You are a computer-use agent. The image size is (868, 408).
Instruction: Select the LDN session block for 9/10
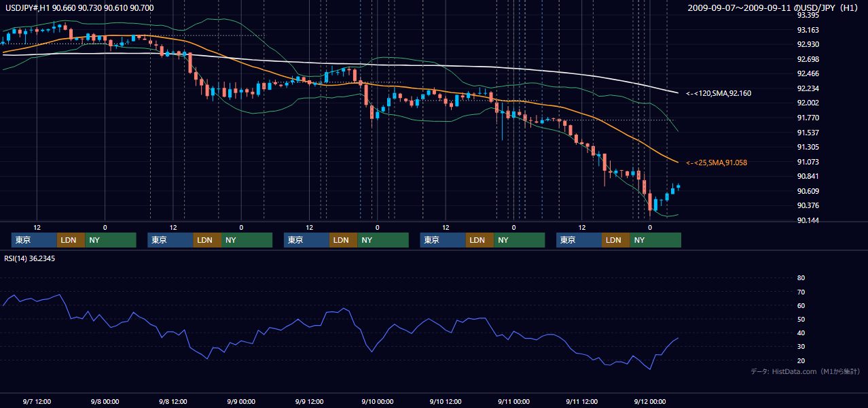pos(480,240)
